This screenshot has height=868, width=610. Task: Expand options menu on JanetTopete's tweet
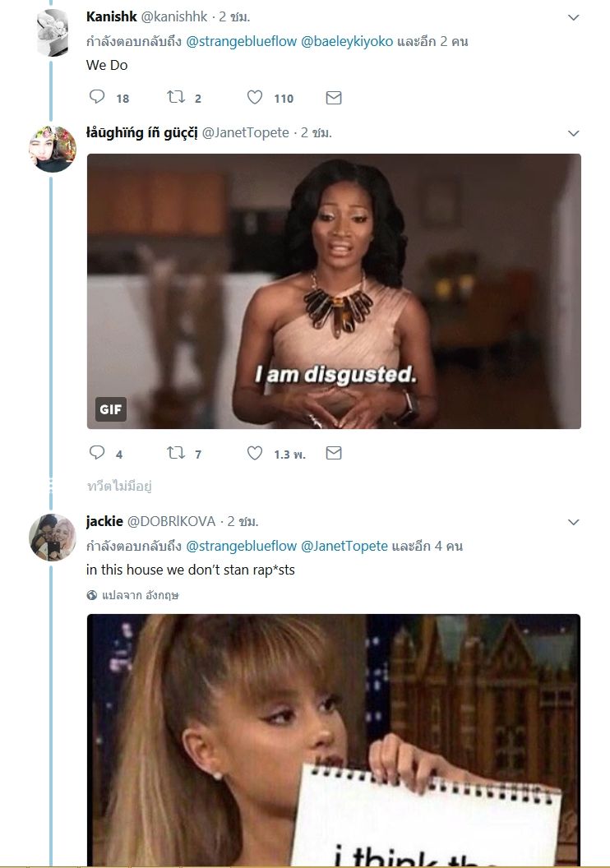574,133
